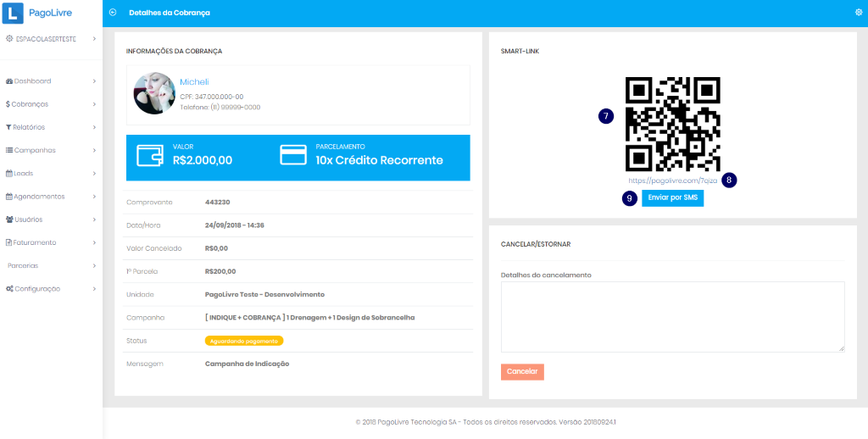Image resolution: width=868 pixels, height=439 pixels.
Task: Open the Micheli customer name link
Action: pos(194,82)
